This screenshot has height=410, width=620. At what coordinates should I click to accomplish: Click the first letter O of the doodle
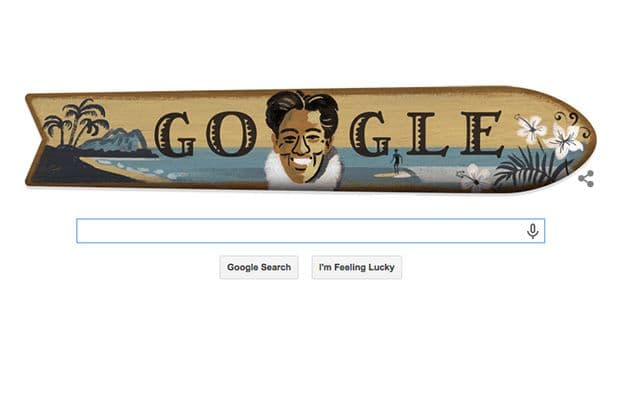pyautogui.click(x=226, y=134)
